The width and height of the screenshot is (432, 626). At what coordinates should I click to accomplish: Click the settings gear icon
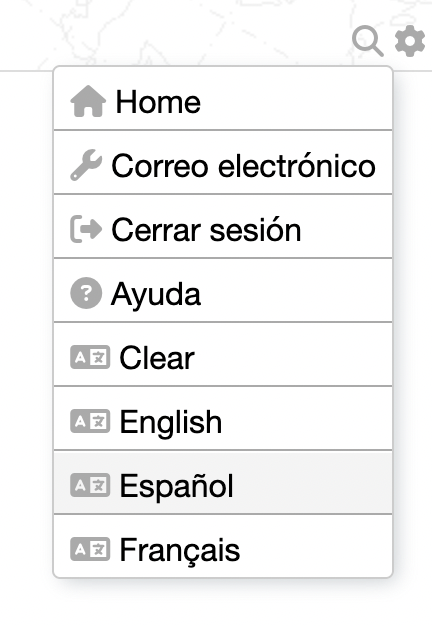[x=410, y=41]
